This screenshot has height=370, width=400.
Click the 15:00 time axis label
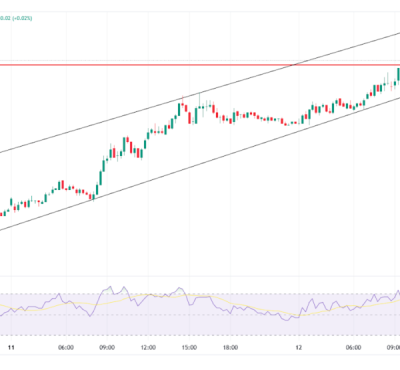pos(189,348)
